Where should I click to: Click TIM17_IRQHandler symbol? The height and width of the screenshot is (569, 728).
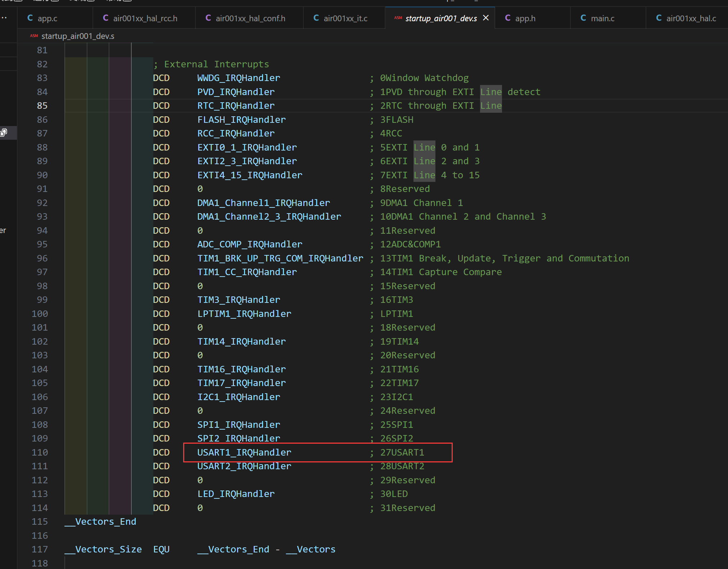(x=241, y=383)
